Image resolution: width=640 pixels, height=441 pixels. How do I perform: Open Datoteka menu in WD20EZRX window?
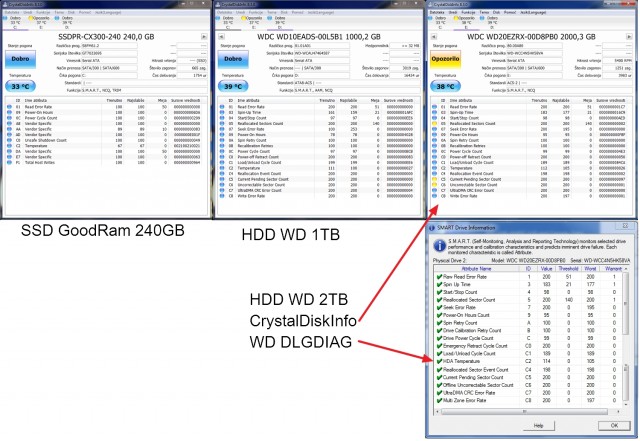(x=437, y=12)
